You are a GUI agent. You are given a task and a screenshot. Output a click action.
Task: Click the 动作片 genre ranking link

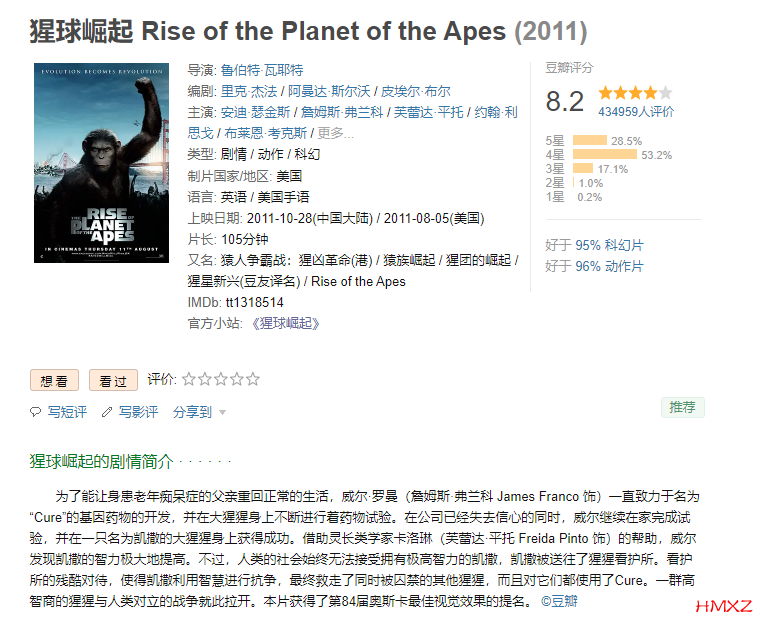624,266
